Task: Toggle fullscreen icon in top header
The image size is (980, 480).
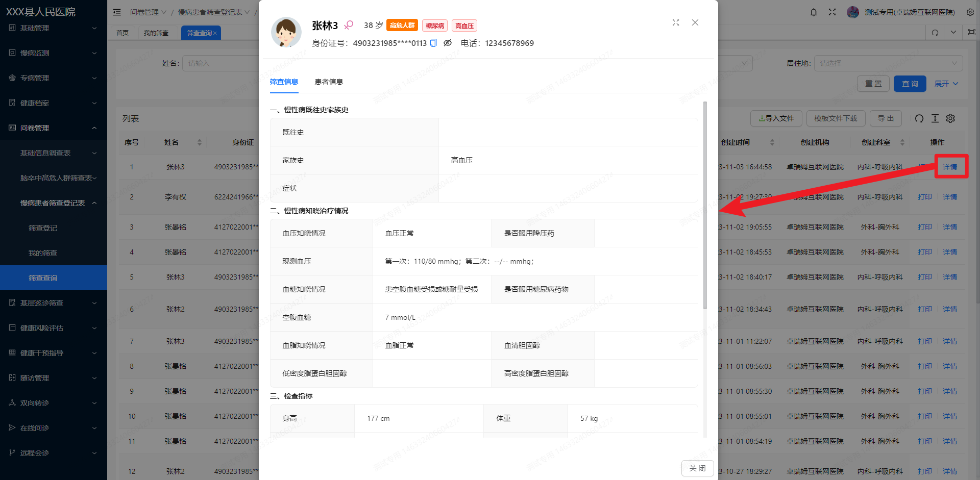Action: pyautogui.click(x=832, y=12)
